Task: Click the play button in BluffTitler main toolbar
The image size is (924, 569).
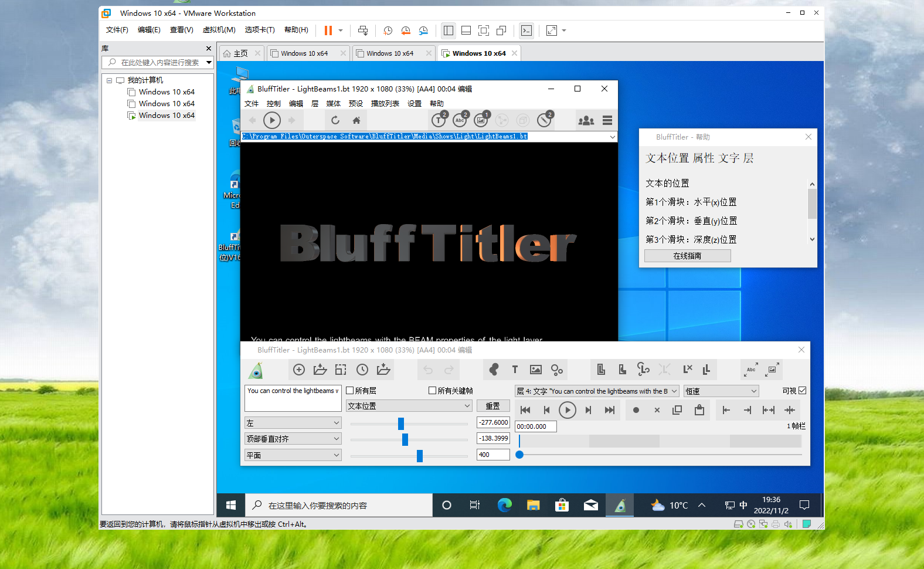Action: [x=271, y=120]
